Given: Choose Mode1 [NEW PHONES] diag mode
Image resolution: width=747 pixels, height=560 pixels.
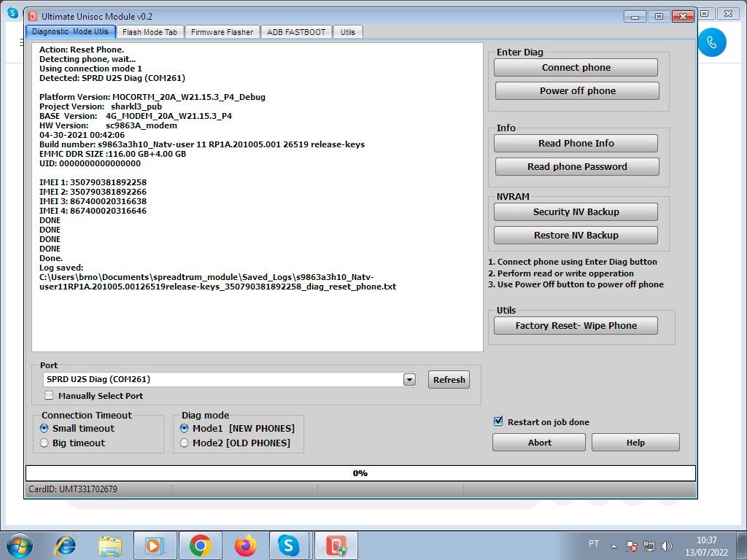Looking at the screenshot, I should pyautogui.click(x=185, y=428).
